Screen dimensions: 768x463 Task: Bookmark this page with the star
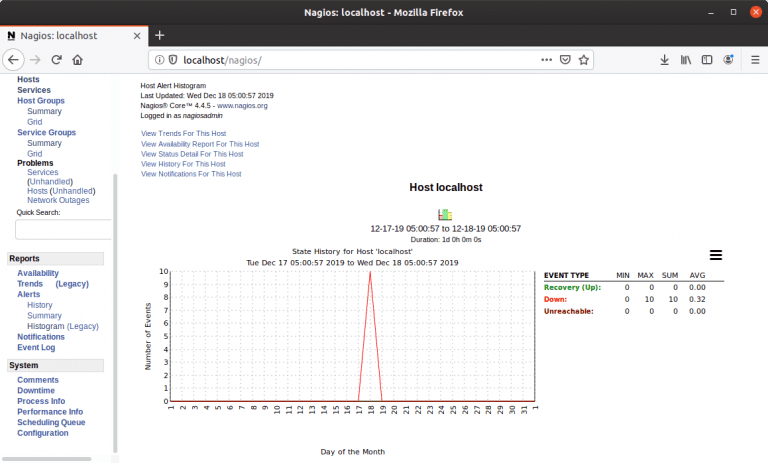coord(583,60)
